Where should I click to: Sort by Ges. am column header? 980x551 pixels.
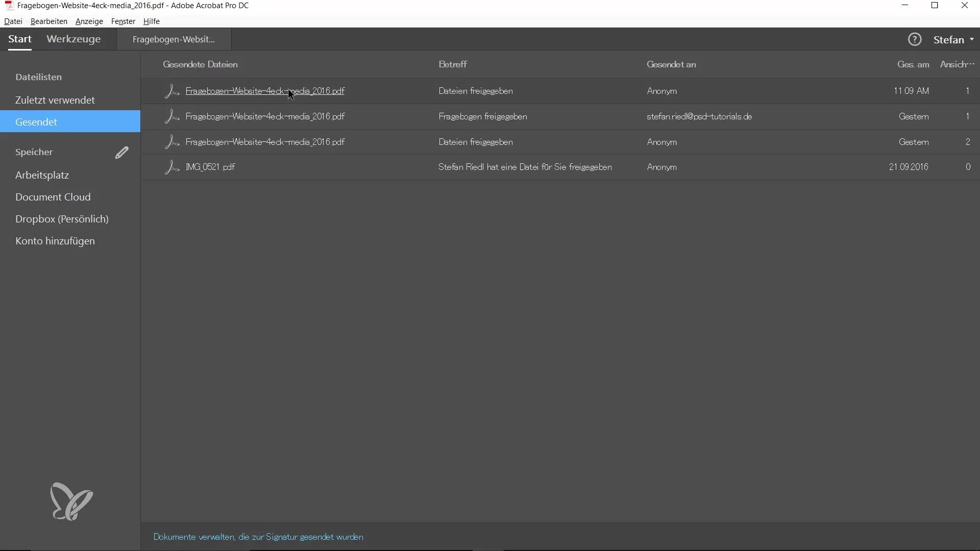[913, 64]
